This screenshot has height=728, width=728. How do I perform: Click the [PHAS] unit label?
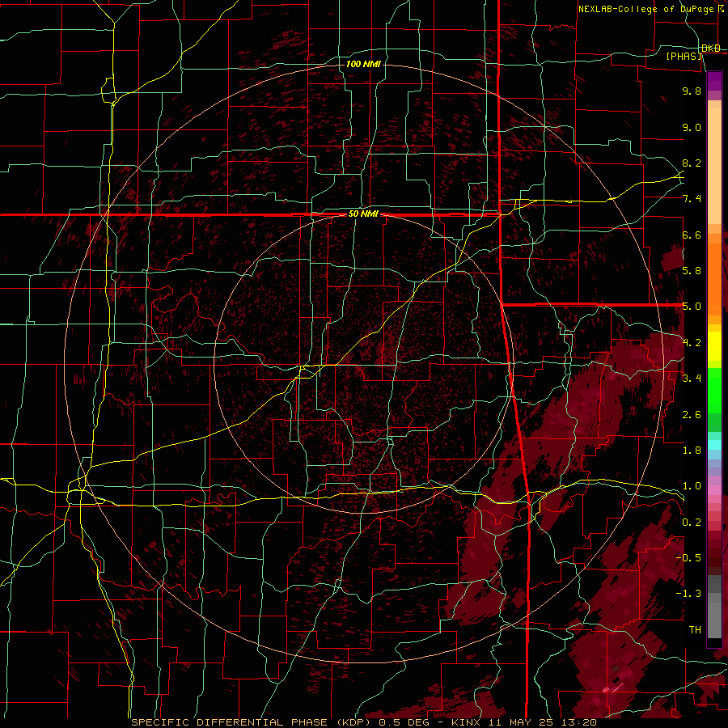pos(684,56)
